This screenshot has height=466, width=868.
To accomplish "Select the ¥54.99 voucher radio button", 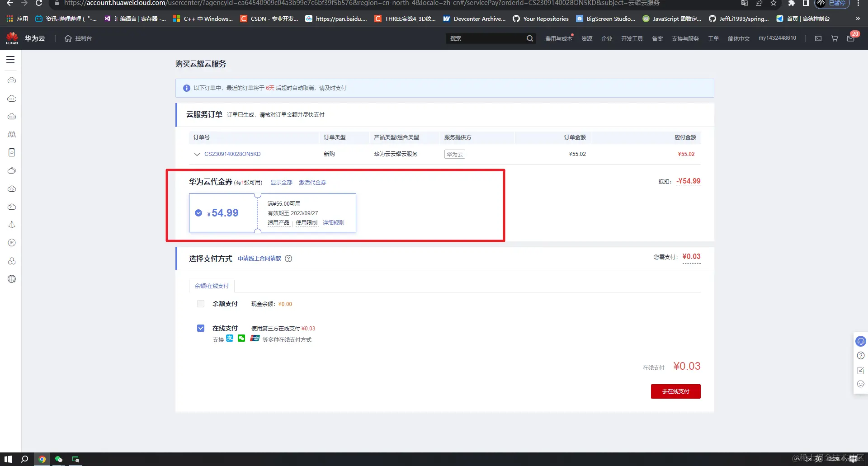I will 198,213.
